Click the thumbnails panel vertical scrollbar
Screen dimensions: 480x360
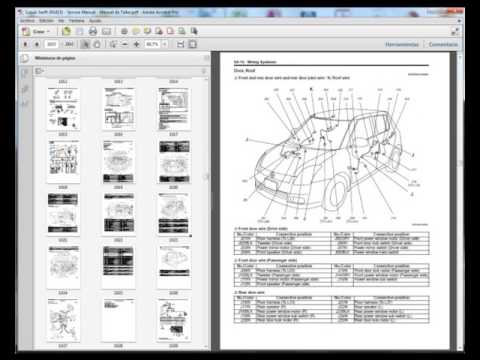click(207, 213)
